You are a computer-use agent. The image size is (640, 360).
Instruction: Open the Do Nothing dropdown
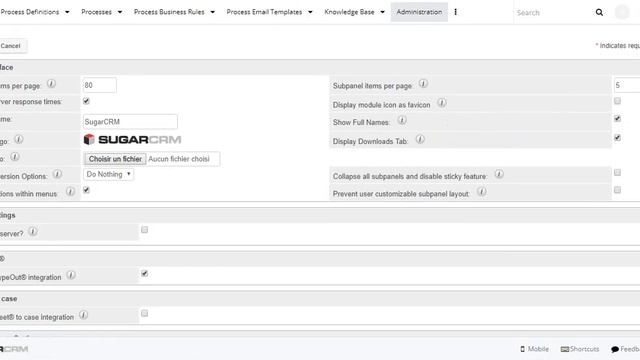pos(109,174)
